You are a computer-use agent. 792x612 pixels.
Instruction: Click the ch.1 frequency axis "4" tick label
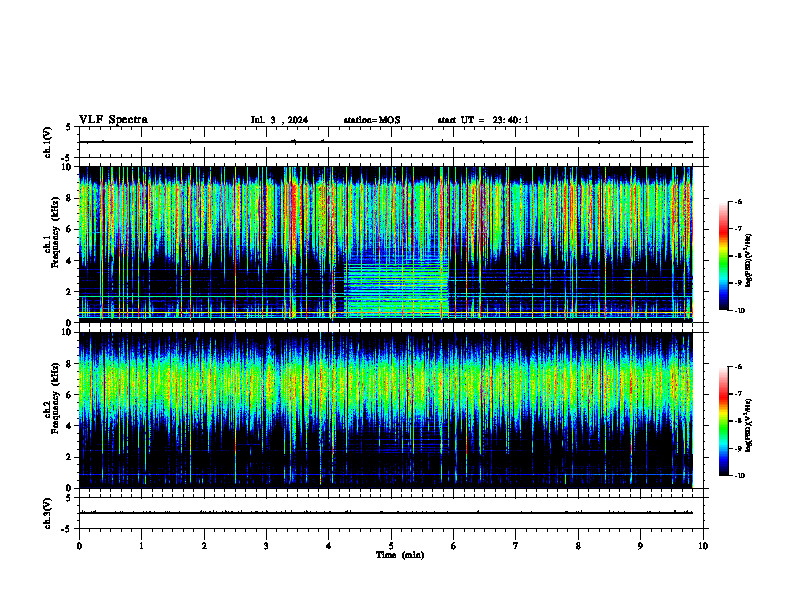(69, 261)
